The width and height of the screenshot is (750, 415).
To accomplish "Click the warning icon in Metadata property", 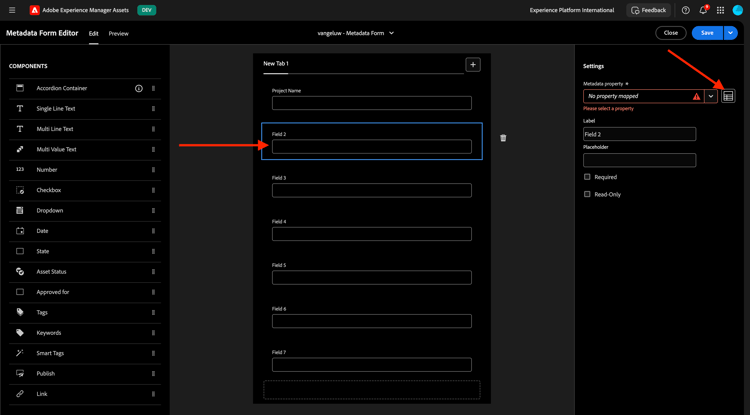I will point(696,96).
